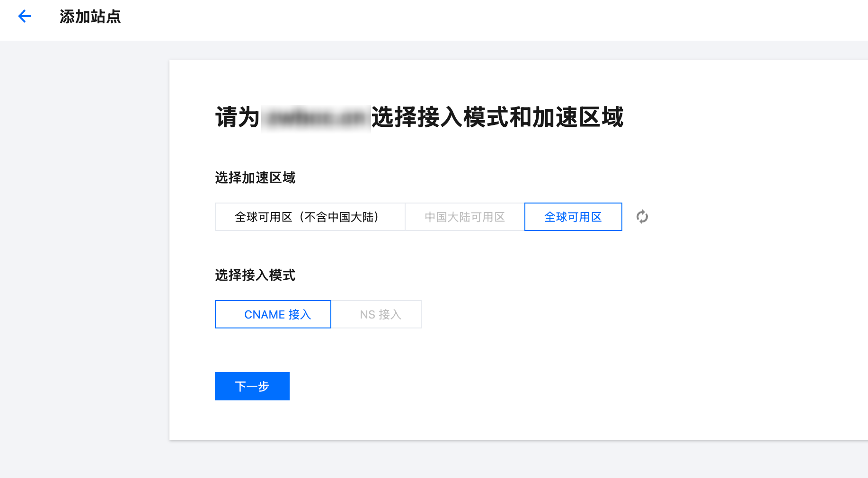This screenshot has width=868, height=478.
Task: Click the blue back arrow icon
Action: pos(25,17)
